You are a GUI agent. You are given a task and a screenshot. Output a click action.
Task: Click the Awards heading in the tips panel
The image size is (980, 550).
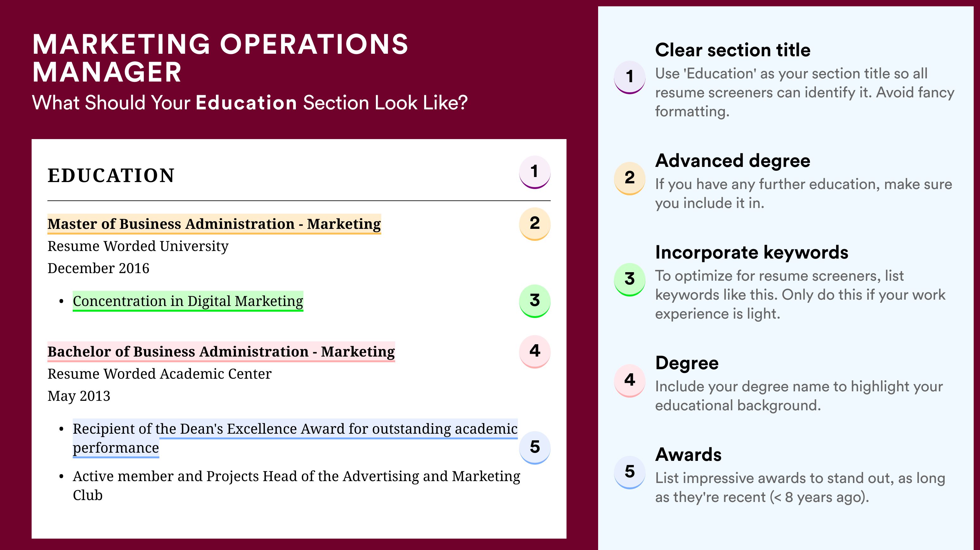tap(688, 455)
